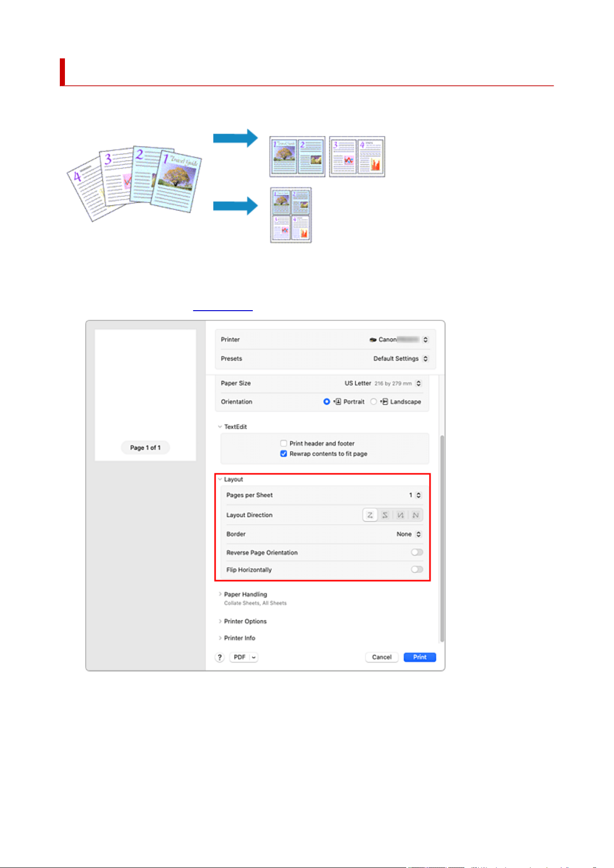Click the Print button
Screen dimensions: 614x868
click(x=420, y=657)
